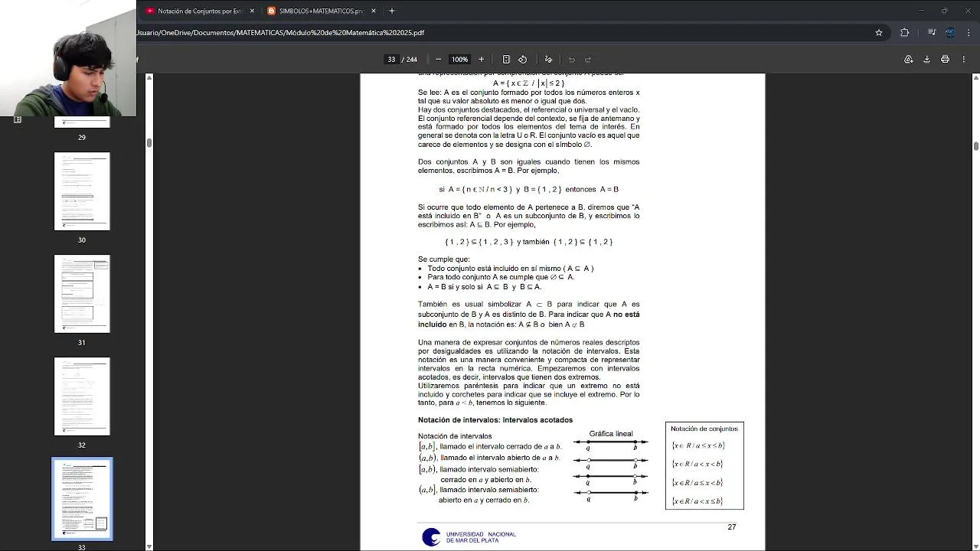Click the document scrollbar up arrow
This screenshot has height=551, width=980.
coord(975,77)
